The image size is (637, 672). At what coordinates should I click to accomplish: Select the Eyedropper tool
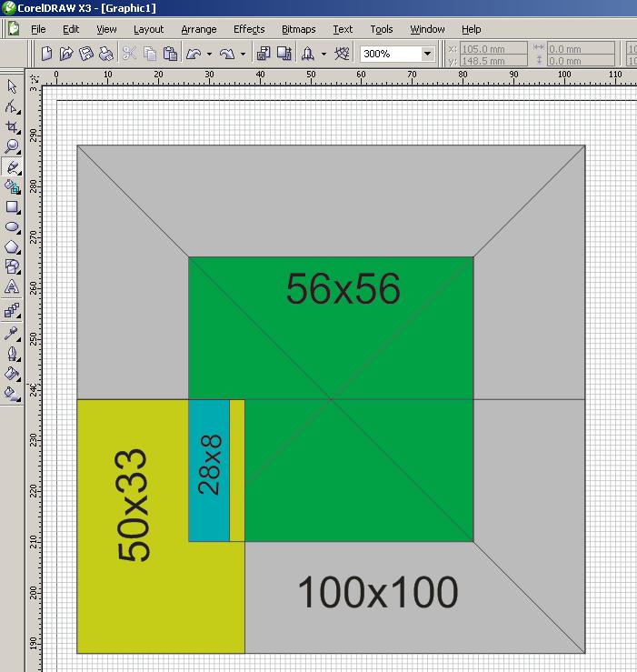[x=12, y=334]
